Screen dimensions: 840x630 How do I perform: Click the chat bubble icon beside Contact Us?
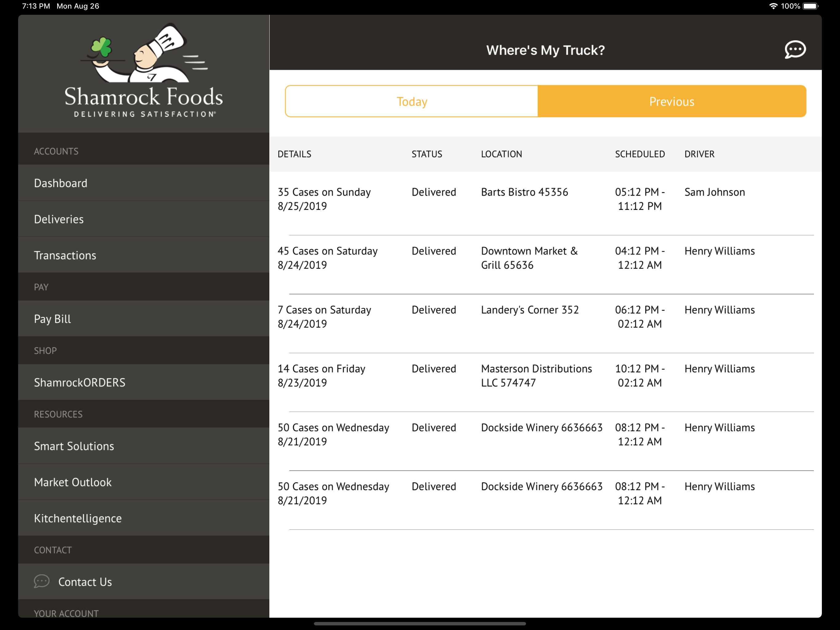pyautogui.click(x=42, y=581)
